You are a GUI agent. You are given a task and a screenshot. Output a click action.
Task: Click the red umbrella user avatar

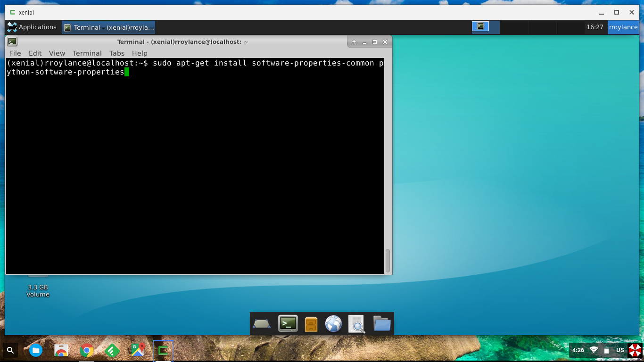[635, 350]
